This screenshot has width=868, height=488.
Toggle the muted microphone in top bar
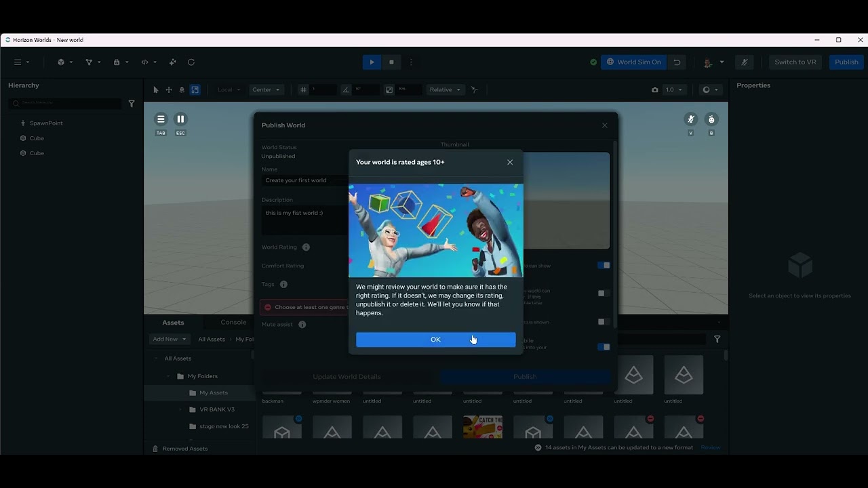(745, 62)
